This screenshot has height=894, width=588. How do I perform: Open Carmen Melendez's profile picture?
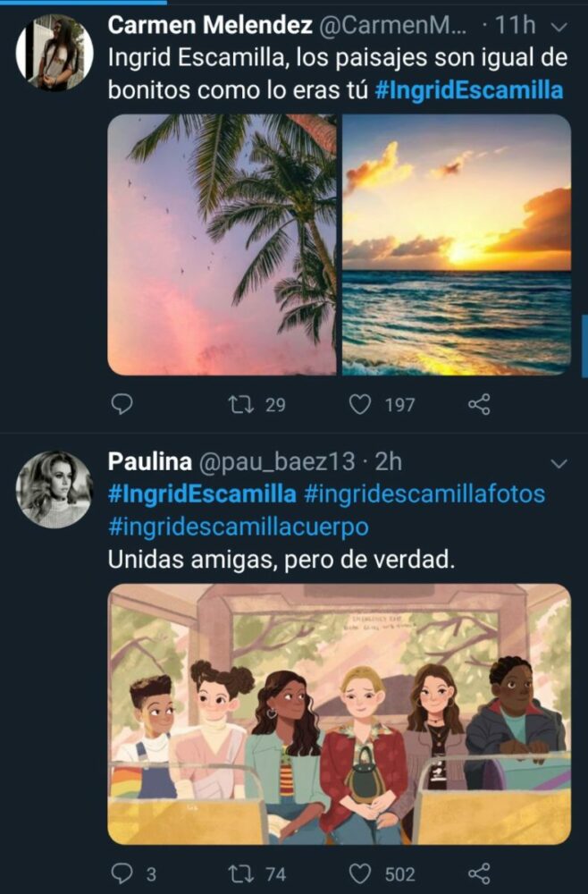pyautogui.click(x=55, y=52)
